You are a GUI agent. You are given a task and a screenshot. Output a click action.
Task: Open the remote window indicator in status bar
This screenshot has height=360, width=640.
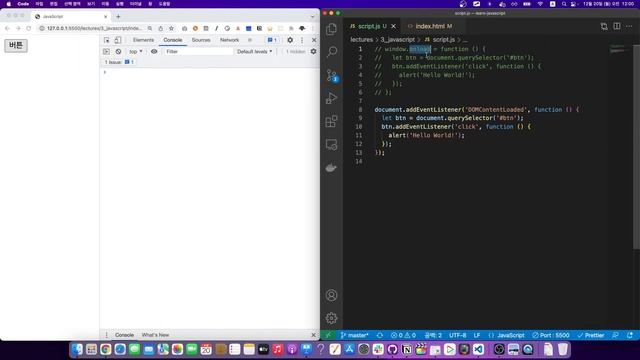[329, 335]
